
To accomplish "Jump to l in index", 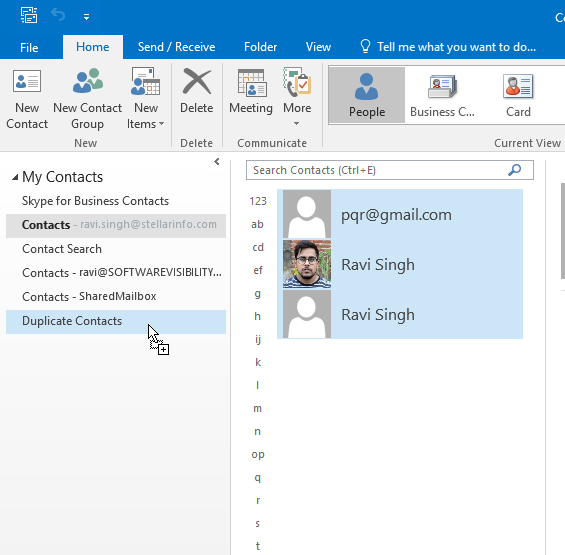I will coord(257,385).
